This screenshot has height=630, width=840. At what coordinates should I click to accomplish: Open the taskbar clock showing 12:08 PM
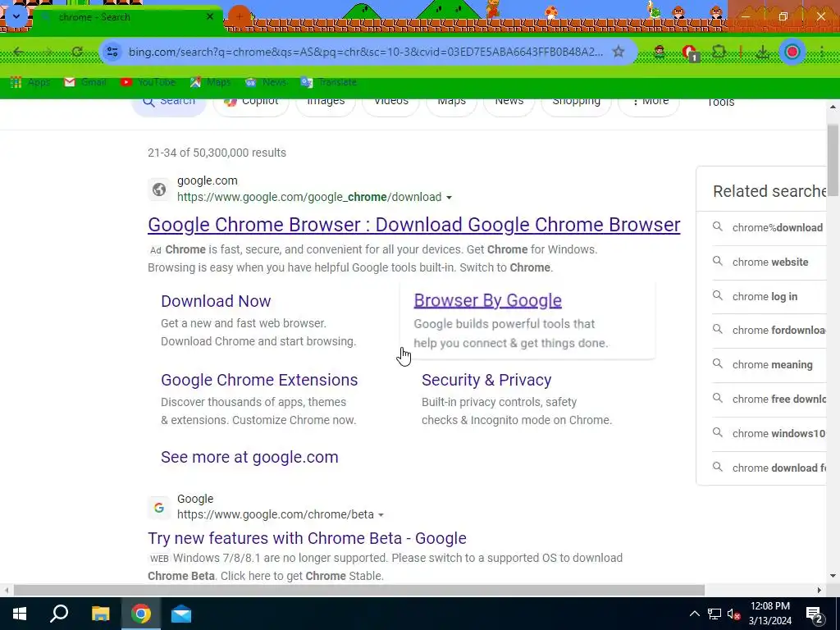click(x=769, y=614)
